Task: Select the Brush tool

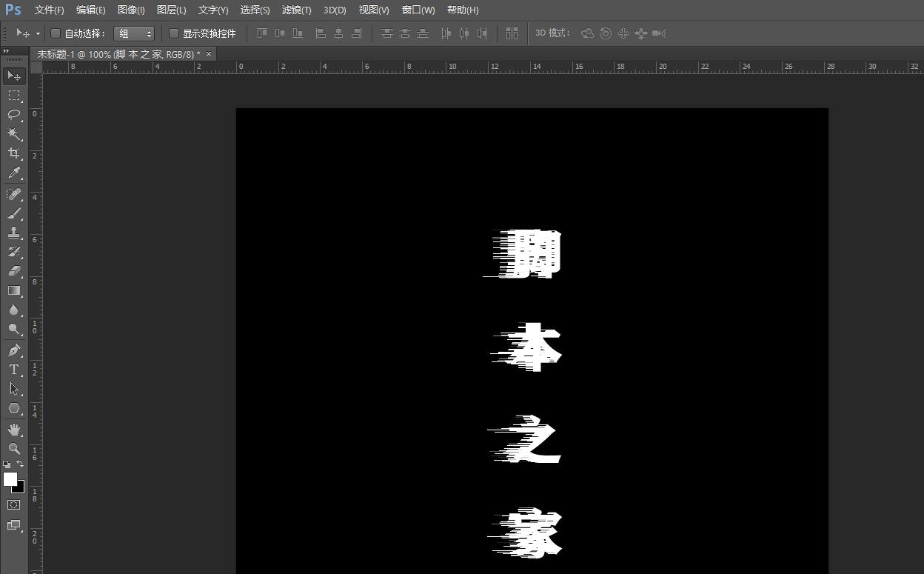Action: point(14,213)
